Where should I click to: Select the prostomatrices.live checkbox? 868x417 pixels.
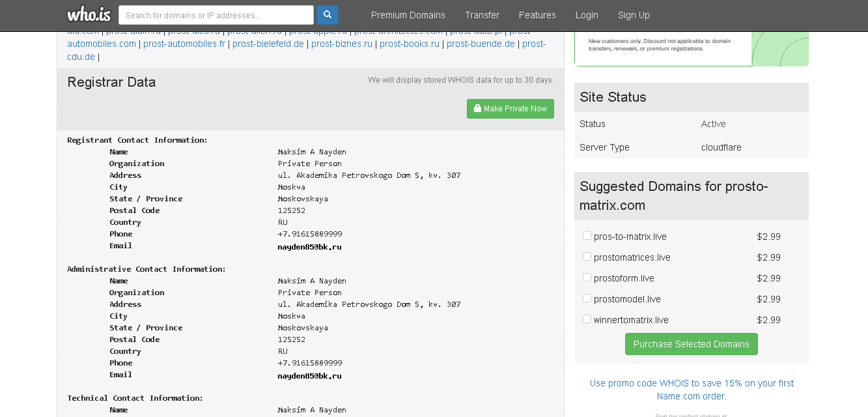tap(587, 257)
